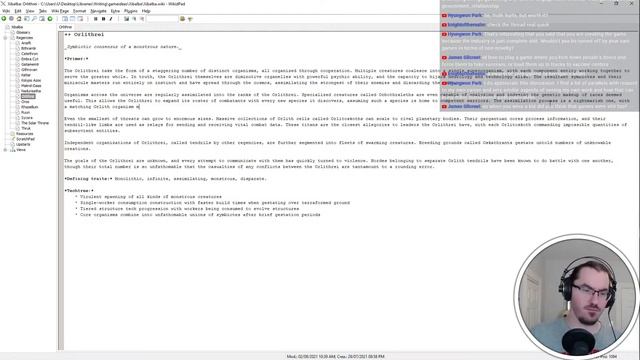Click the green go-back arrow at toolbar start
640x360 pixels.
point(4,19)
